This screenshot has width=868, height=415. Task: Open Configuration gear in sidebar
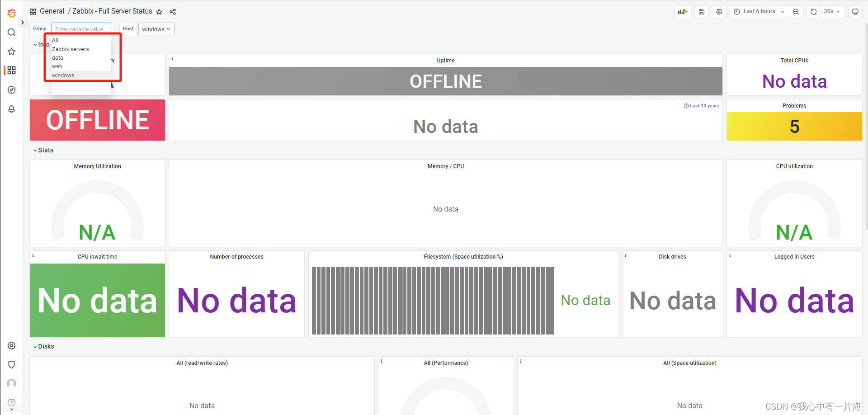(12, 346)
